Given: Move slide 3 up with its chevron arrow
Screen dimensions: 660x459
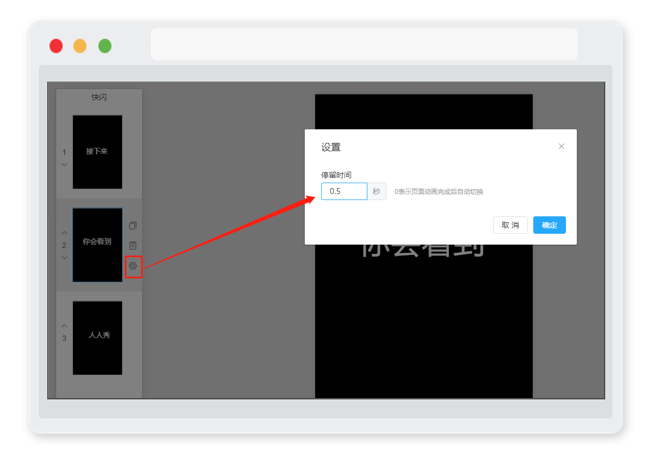Looking at the screenshot, I should (64, 326).
